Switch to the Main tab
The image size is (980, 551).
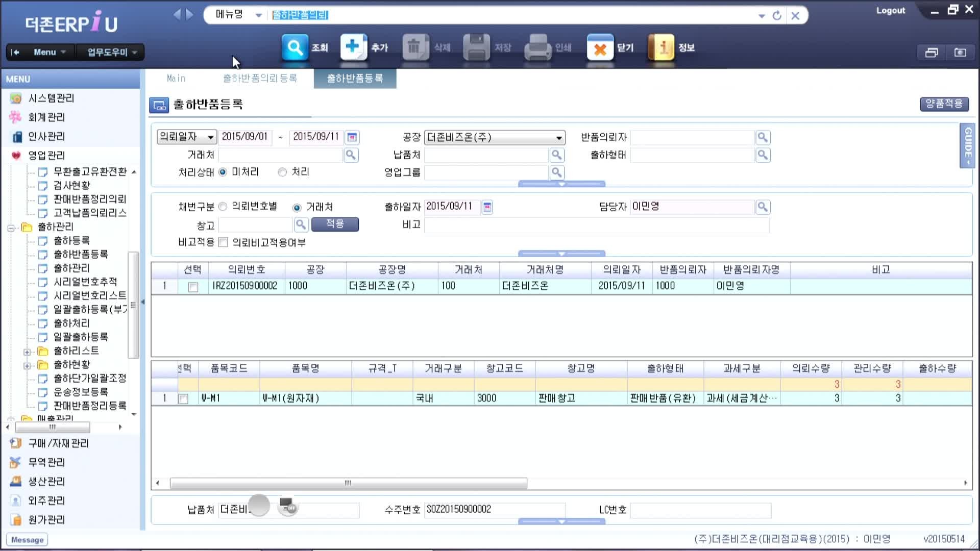(176, 79)
